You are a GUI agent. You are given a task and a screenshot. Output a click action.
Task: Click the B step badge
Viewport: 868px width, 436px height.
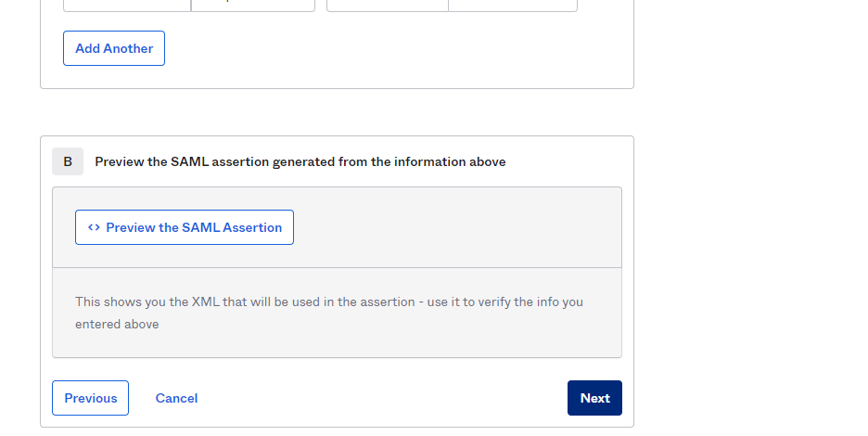point(68,161)
